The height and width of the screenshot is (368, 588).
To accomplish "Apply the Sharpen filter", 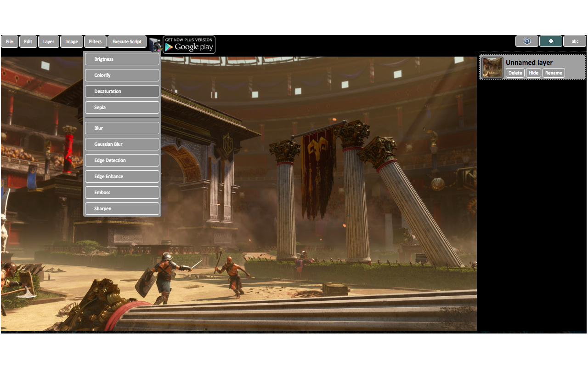I will [122, 208].
